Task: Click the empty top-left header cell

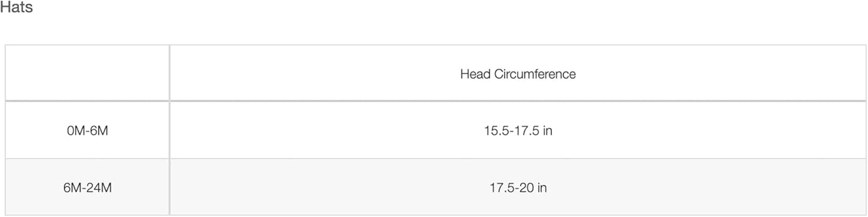Action: [87, 73]
